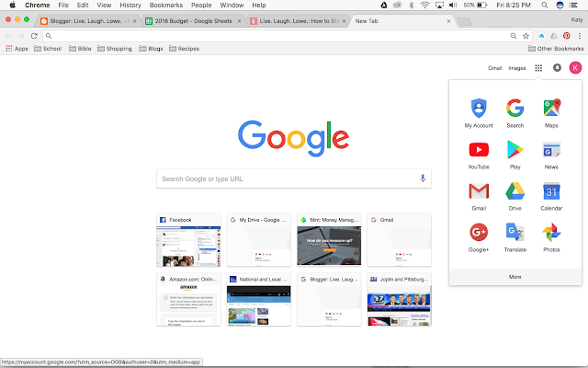The image size is (588, 368).
Task: Open the Search app icon
Action: (x=514, y=113)
